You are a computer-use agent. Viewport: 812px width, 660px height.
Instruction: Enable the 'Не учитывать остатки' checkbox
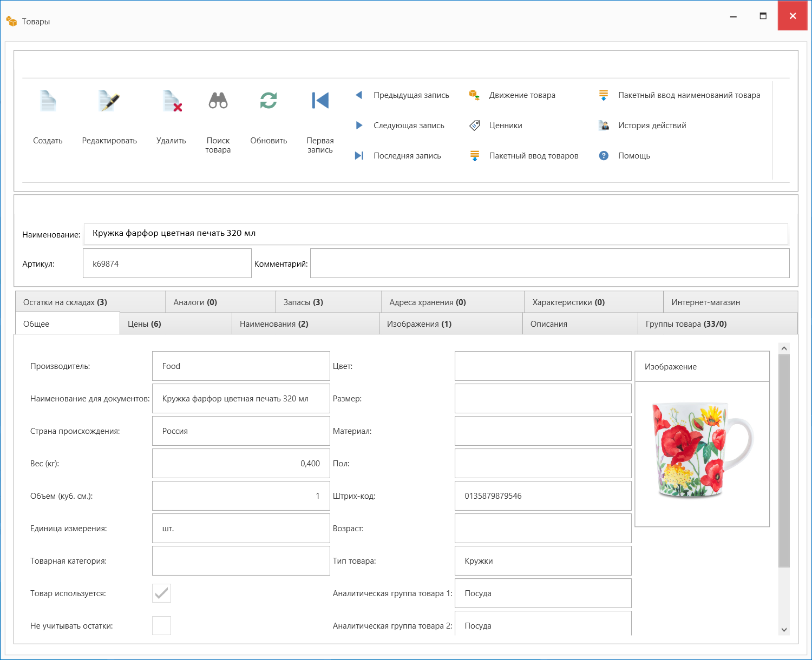click(161, 626)
